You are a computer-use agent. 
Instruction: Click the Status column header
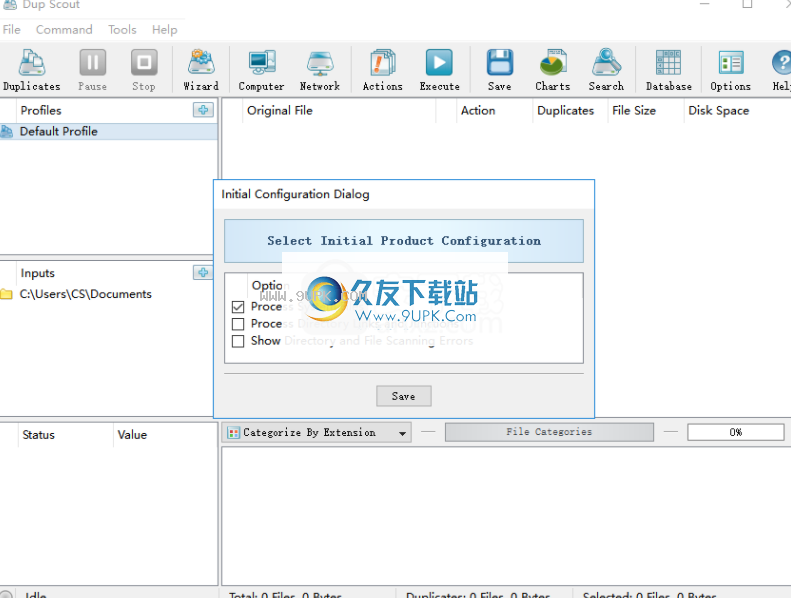[x=65, y=434]
